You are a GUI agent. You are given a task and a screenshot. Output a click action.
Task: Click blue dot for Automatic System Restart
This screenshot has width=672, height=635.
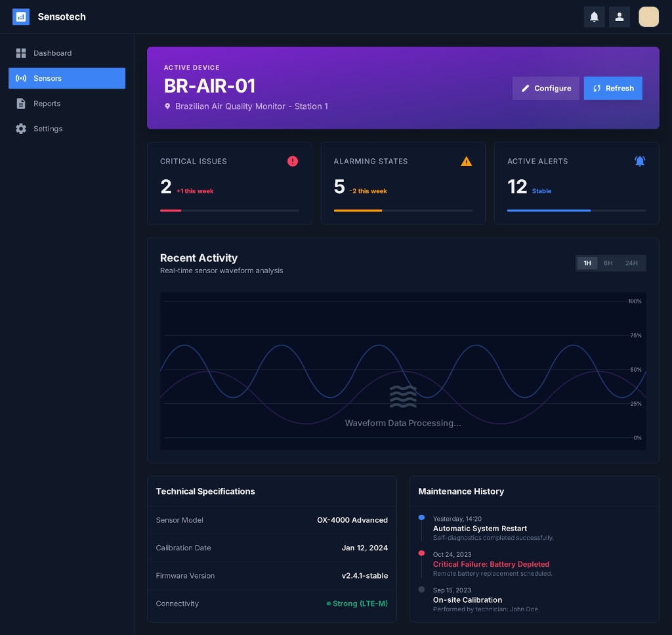click(x=422, y=517)
